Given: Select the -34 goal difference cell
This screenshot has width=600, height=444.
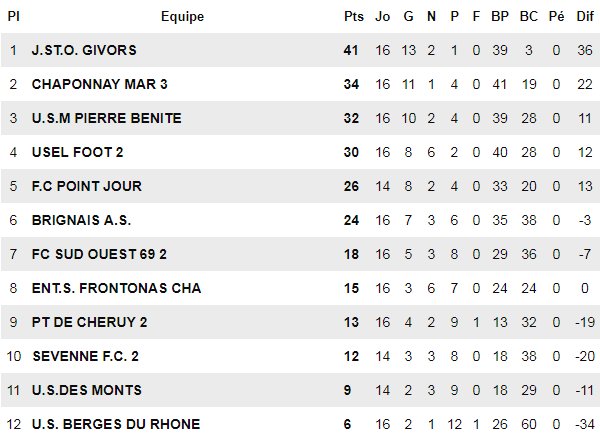Looking at the screenshot, I should (x=585, y=424).
